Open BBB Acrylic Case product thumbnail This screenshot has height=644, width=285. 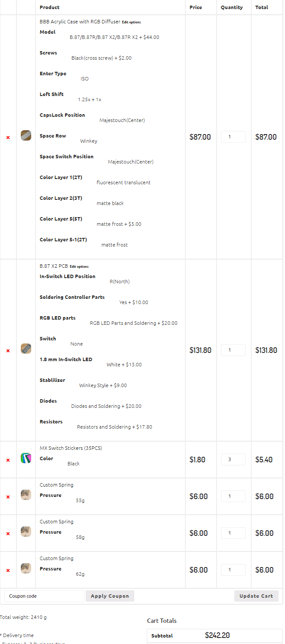click(x=26, y=135)
